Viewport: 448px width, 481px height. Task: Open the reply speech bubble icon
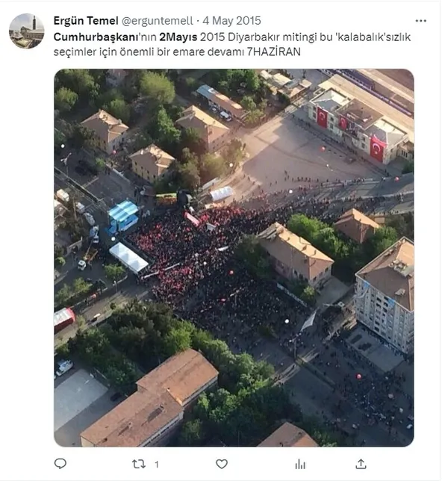[x=60, y=464]
